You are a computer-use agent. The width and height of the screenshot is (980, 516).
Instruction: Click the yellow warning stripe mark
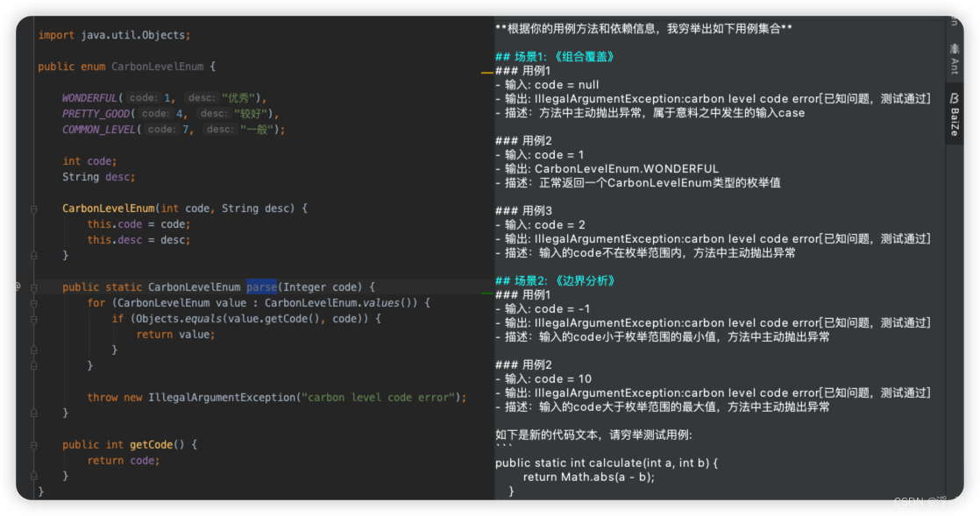[x=486, y=73]
